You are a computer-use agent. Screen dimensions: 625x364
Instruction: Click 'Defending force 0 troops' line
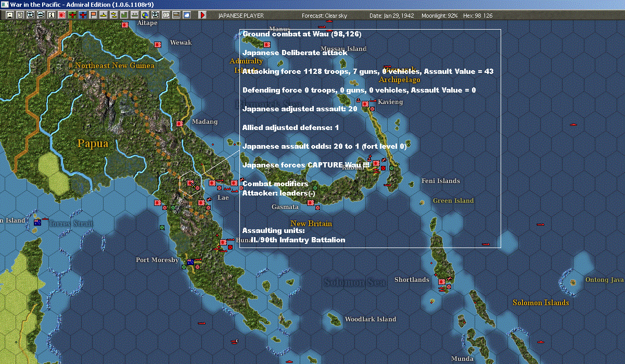[359, 90]
